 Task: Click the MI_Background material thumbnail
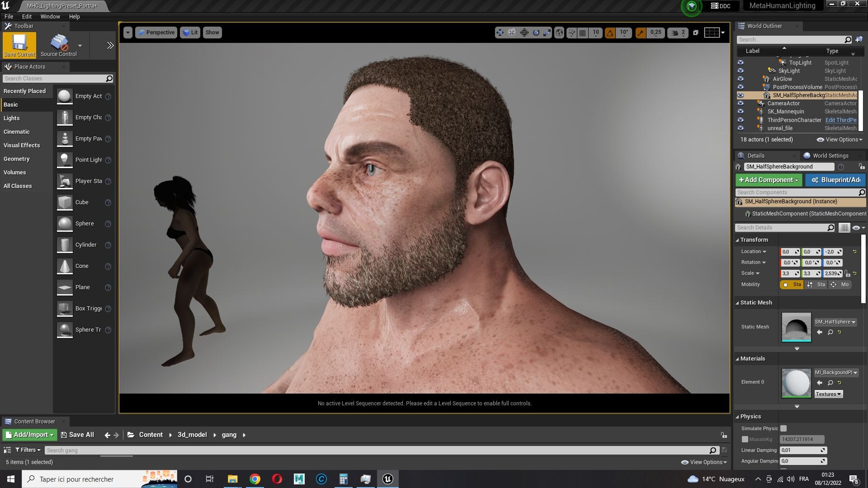pyautogui.click(x=796, y=383)
